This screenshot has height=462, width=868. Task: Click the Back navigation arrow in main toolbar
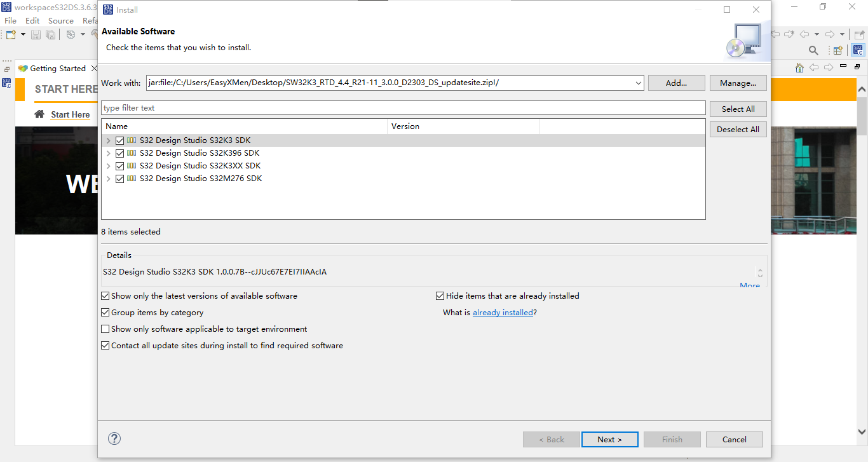[804, 34]
